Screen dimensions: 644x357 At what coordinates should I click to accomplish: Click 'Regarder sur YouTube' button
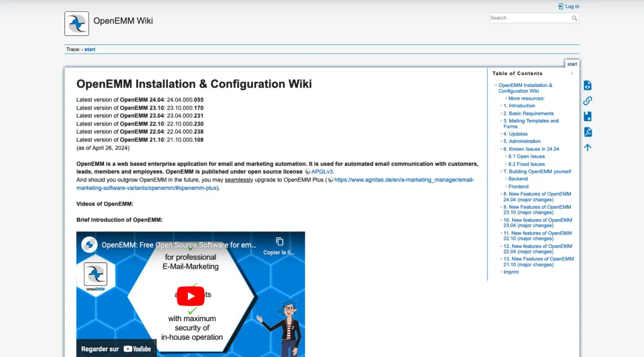pyautogui.click(x=116, y=348)
